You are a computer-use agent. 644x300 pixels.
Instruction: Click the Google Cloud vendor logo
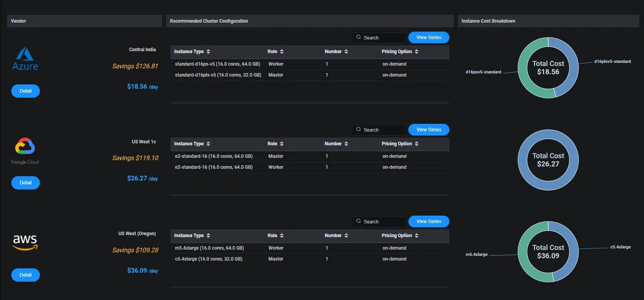pos(25,151)
